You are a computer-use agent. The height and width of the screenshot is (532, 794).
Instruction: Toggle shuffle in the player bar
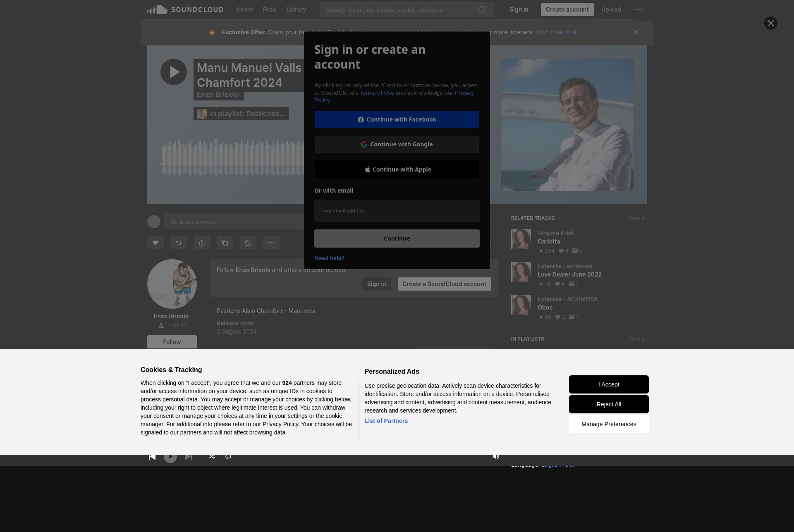pyautogui.click(x=212, y=456)
